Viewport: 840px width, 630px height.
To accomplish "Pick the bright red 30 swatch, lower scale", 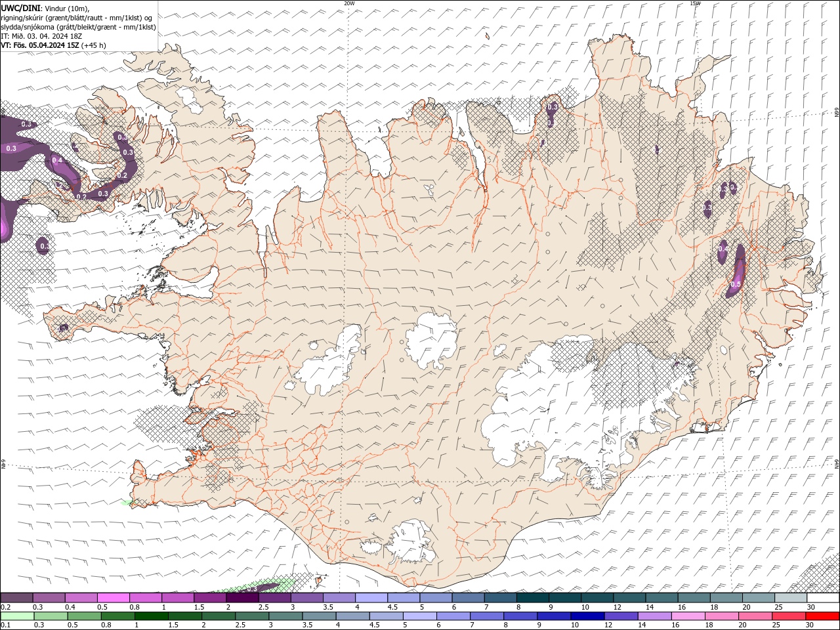I will [823, 616].
